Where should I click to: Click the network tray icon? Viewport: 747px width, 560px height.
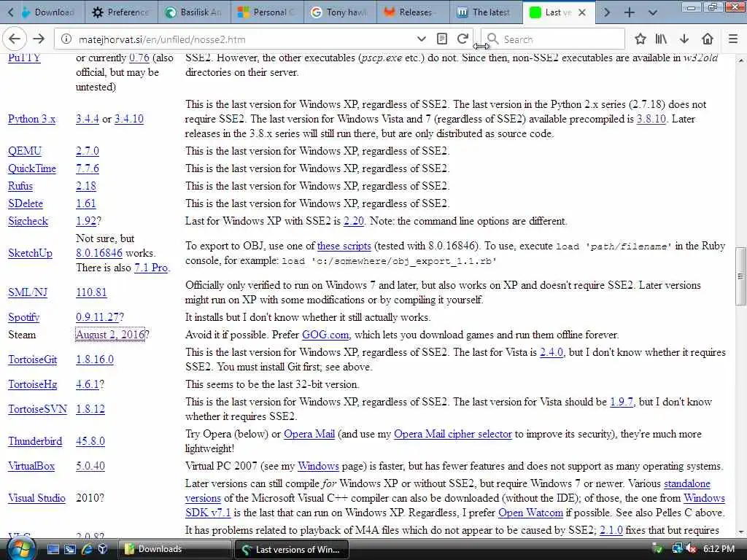point(676,549)
